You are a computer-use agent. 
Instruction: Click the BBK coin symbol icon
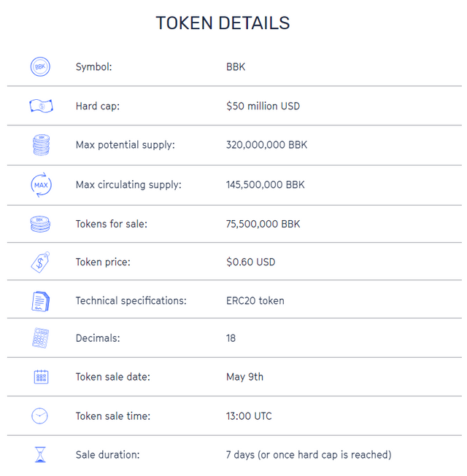tap(40, 67)
